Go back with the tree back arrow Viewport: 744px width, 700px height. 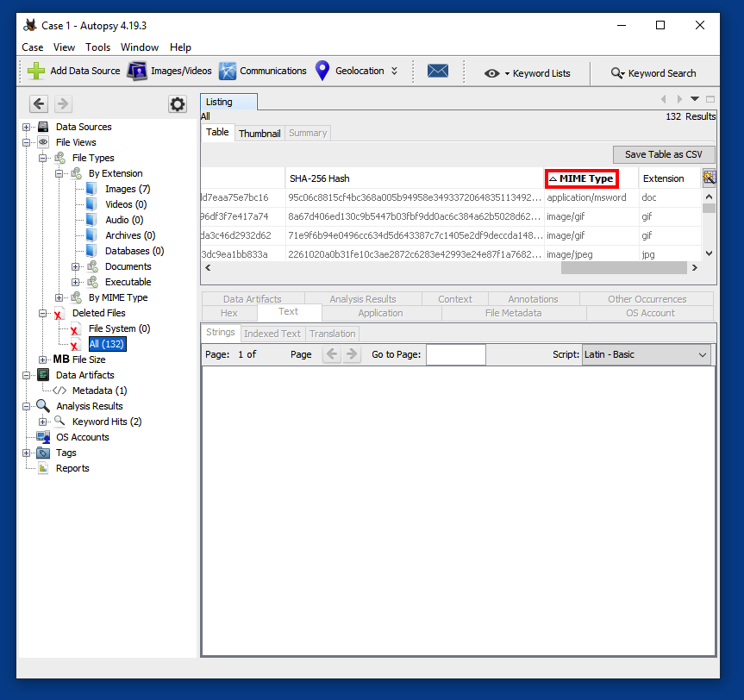[39, 104]
